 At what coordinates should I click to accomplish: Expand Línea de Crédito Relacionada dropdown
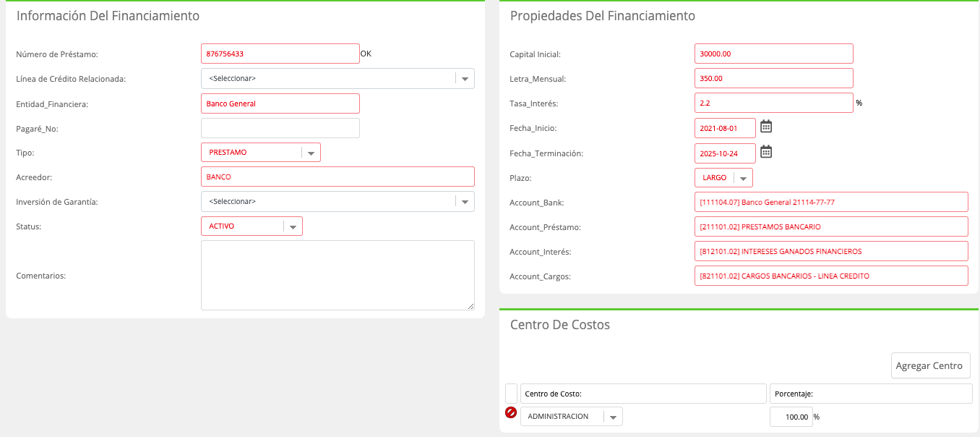[338, 78]
